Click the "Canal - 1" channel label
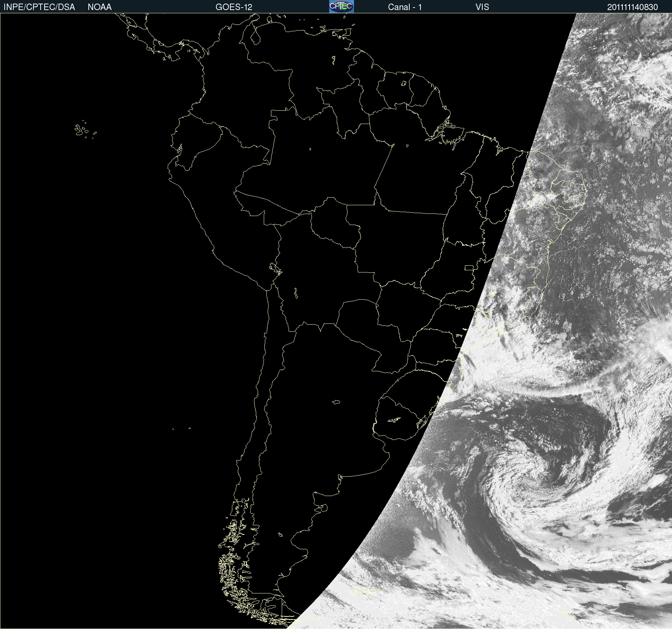The image size is (672, 629). coord(405,7)
